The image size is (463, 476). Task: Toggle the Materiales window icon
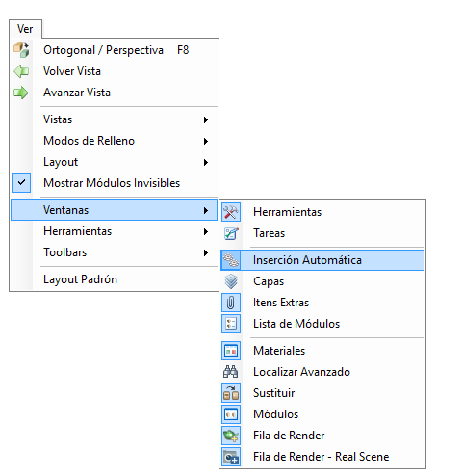[231, 351]
